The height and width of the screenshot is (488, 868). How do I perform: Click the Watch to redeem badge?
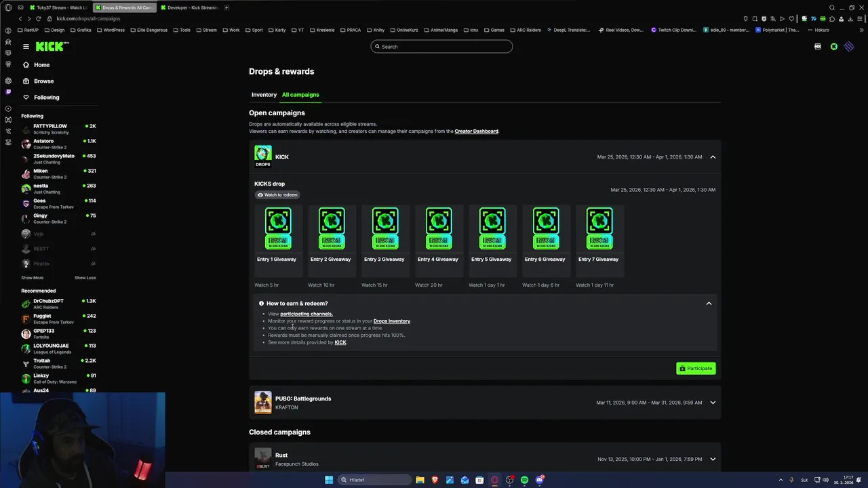(277, 195)
